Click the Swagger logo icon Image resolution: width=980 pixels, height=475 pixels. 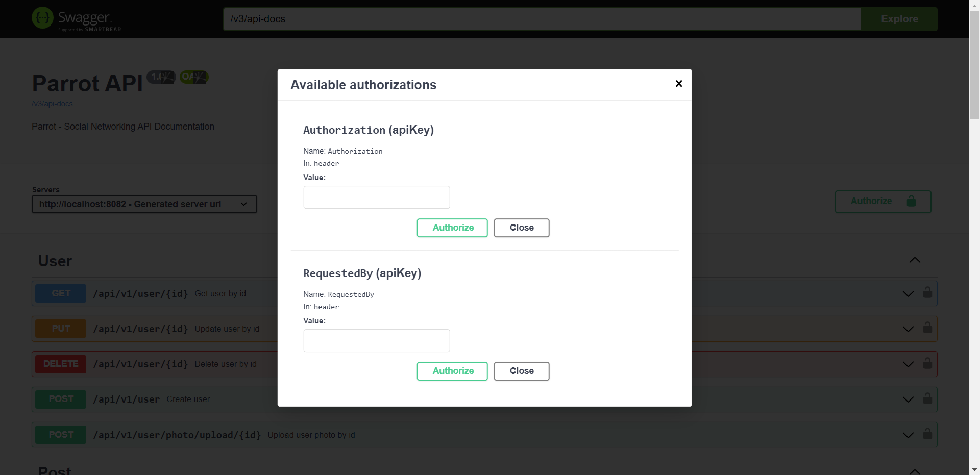tap(43, 17)
